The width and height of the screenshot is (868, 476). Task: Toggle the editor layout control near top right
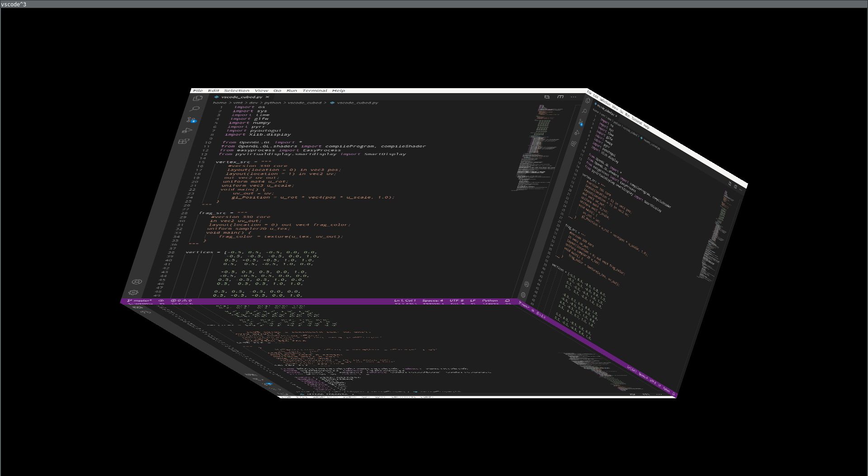coord(561,97)
